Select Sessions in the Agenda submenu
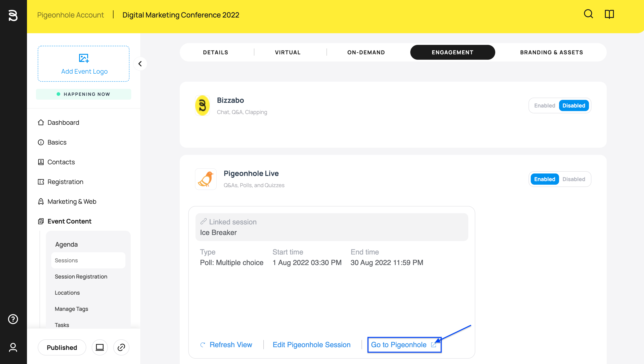The image size is (644, 364). pos(88,260)
